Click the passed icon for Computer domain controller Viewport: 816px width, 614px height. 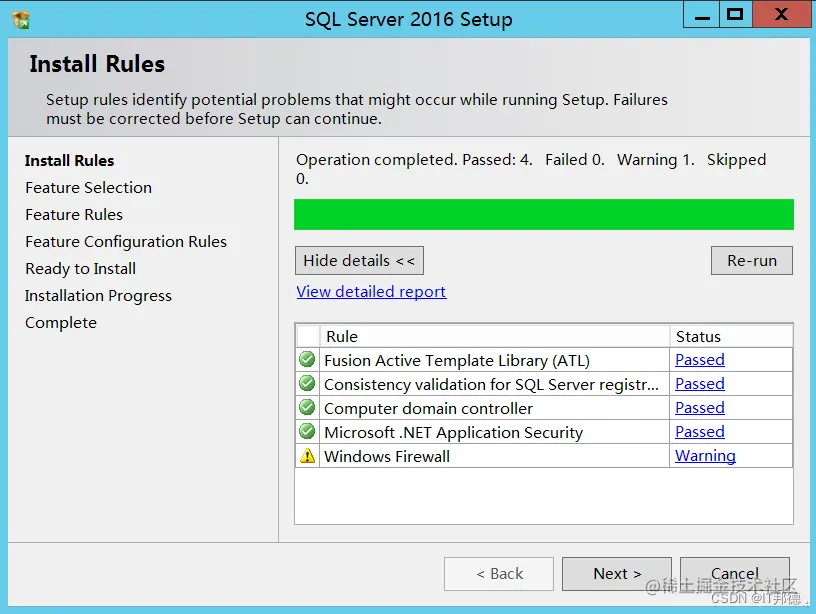coord(307,407)
